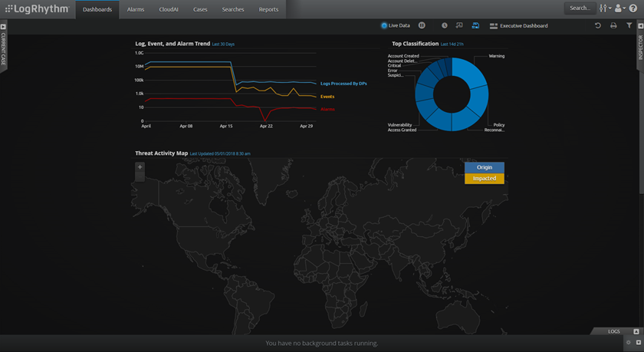Open the Reports tab
644x352 pixels.
268,9
